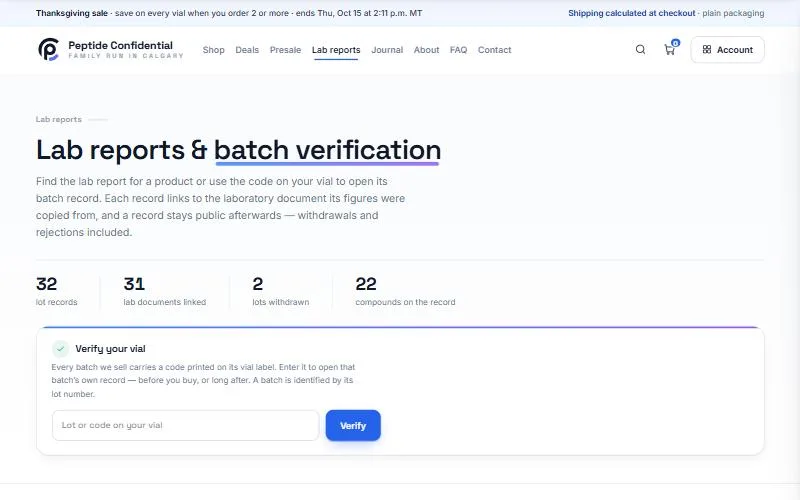Click the Peptide Confidential logo icon
The image size is (800, 500).
(x=48, y=49)
